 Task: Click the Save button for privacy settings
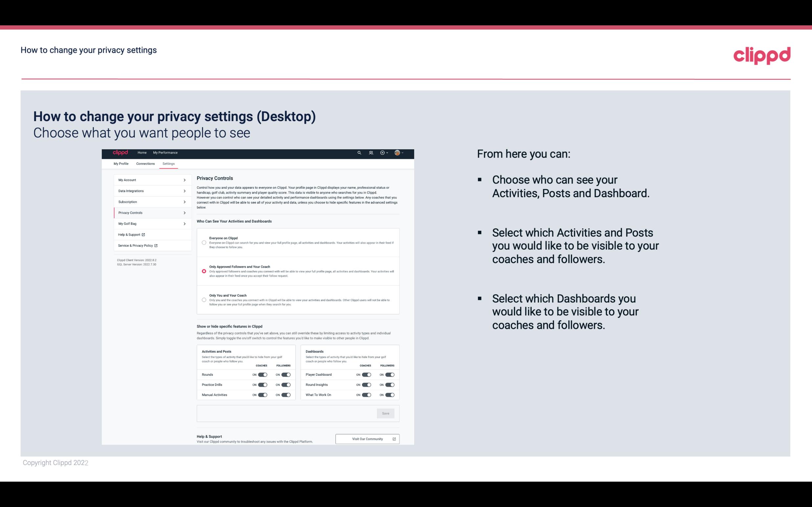tap(385, 413)
